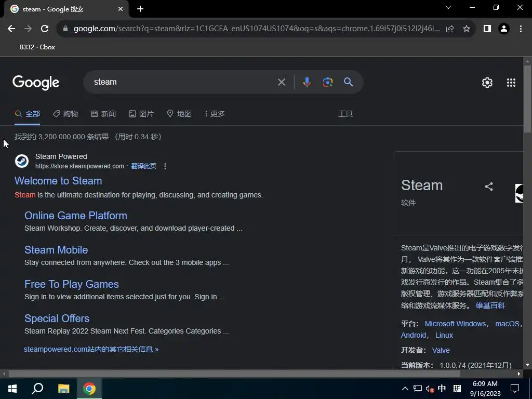
Task: Open Free To Play Games sitelink
Action: click(x=72, y=284)
